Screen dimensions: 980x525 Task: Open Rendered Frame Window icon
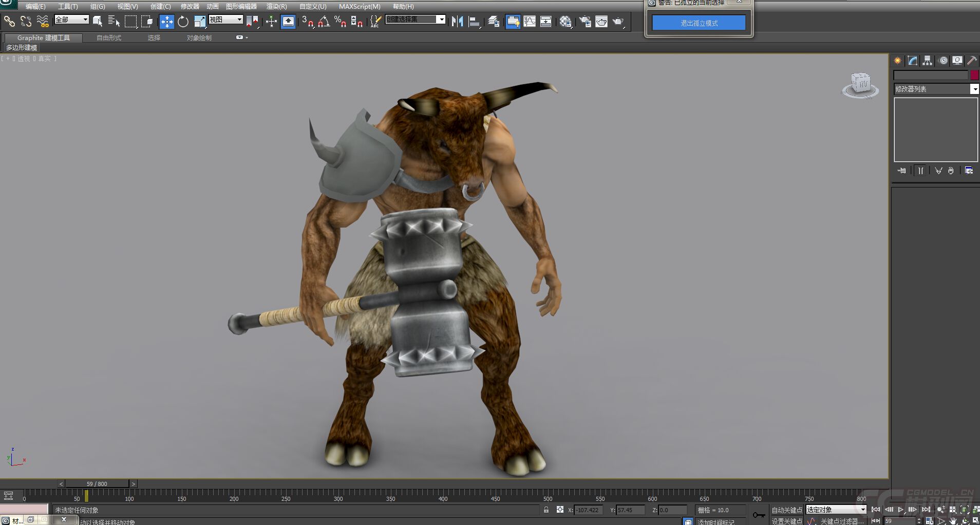click(601, 21)
